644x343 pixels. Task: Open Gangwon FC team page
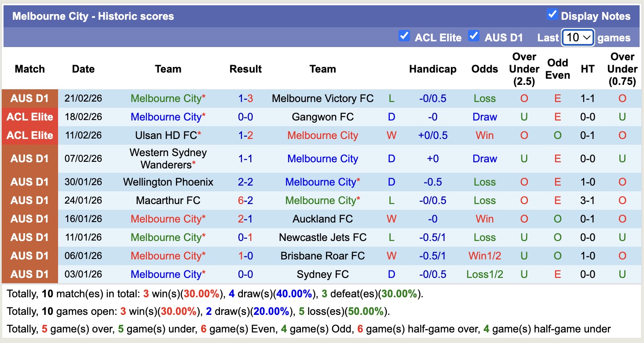pyautogui.click(x=322, y=117)
